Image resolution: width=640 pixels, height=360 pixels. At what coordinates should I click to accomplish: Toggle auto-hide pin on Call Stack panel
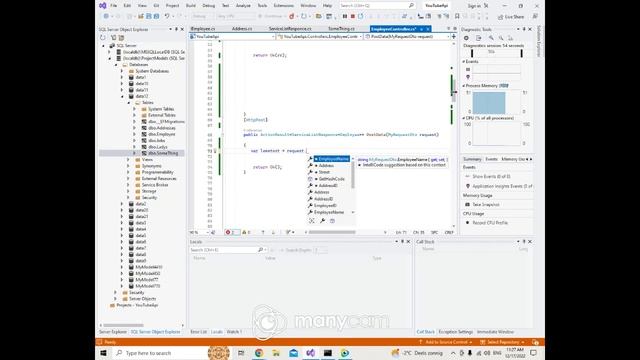(524, 242)
